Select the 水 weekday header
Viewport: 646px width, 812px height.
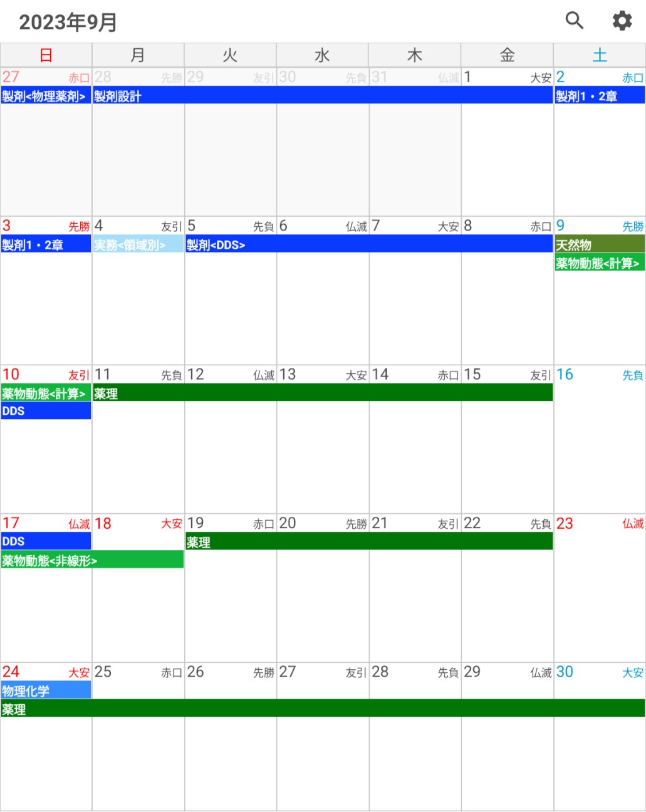322,55
